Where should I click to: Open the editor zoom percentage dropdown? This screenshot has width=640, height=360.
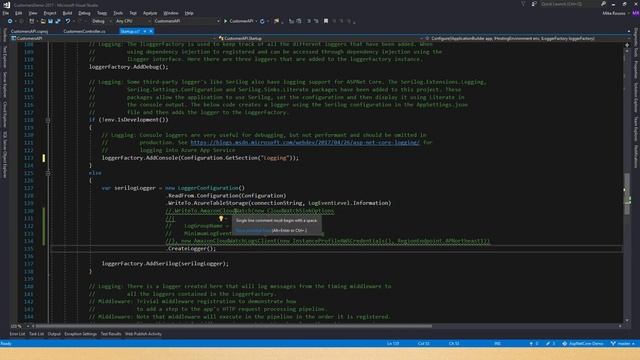point(19,326)
